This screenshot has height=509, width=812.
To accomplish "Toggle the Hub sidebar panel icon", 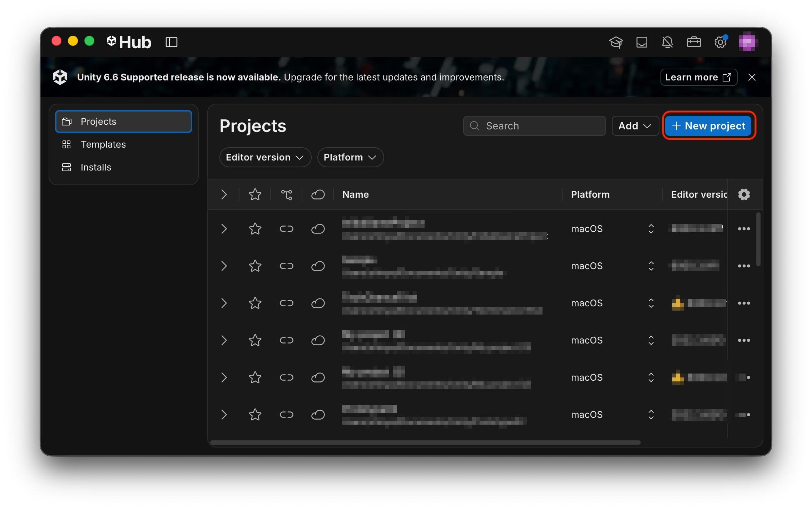I will 172,42.
